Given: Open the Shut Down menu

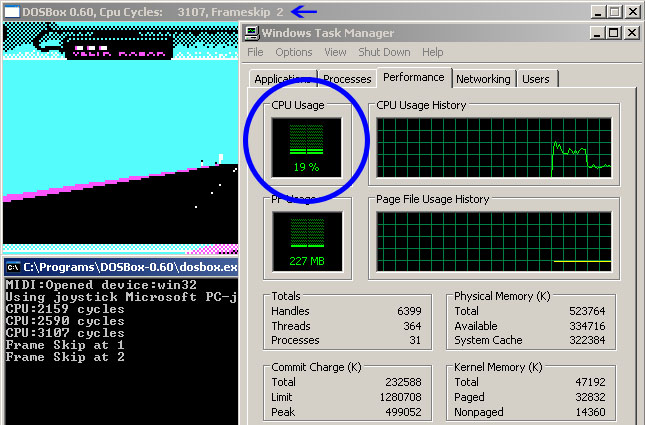Looking at the screenshot, I should [x=384, y=52].
